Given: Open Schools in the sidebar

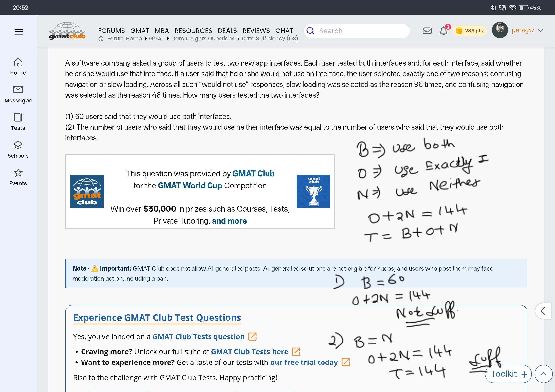Looking at the screenshot, I should 18,150.
